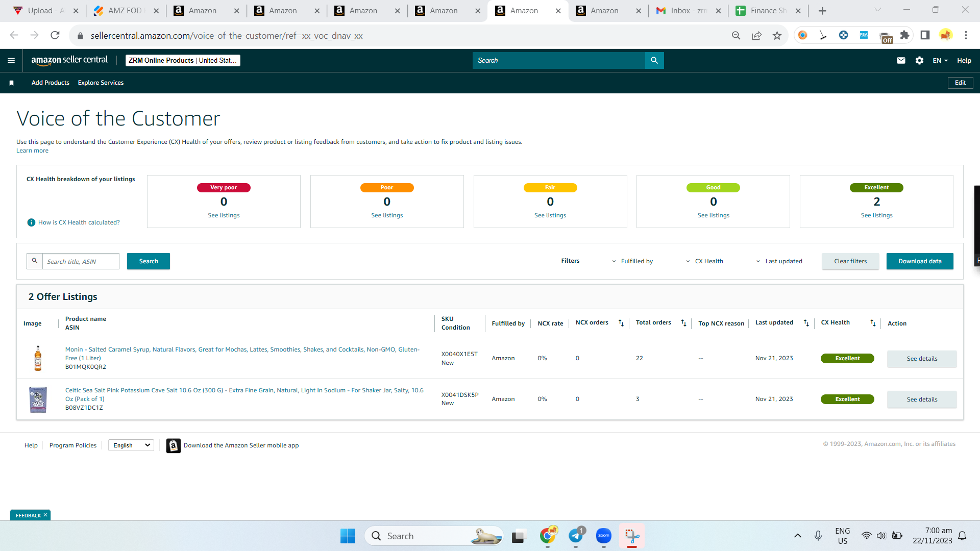Sort listings by CX Health
980x551 pixels.
(873, 323)
